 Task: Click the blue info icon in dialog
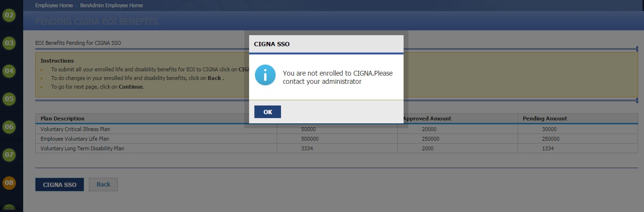click(265, 76)
